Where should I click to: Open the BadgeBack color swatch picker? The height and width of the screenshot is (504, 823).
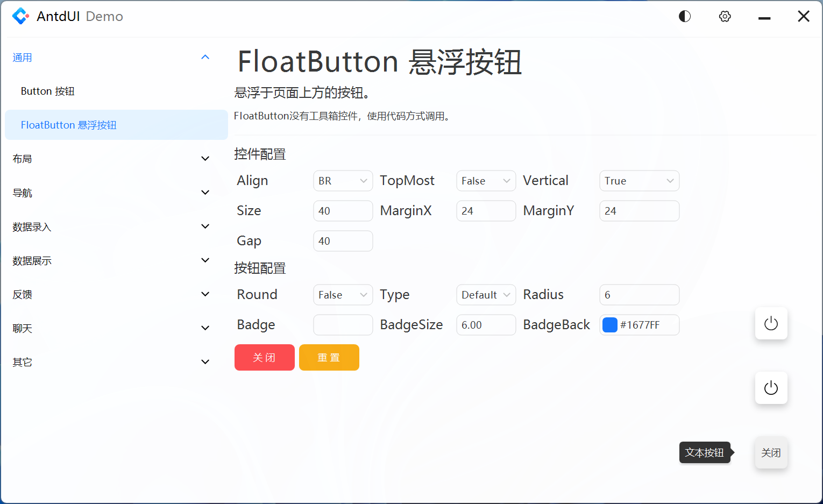(x=609, y=324)
